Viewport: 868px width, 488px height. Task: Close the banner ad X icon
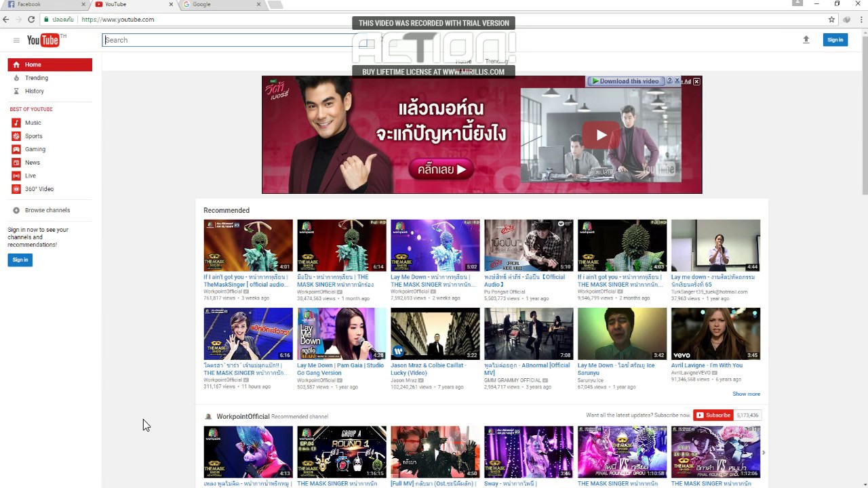[696, 81]
